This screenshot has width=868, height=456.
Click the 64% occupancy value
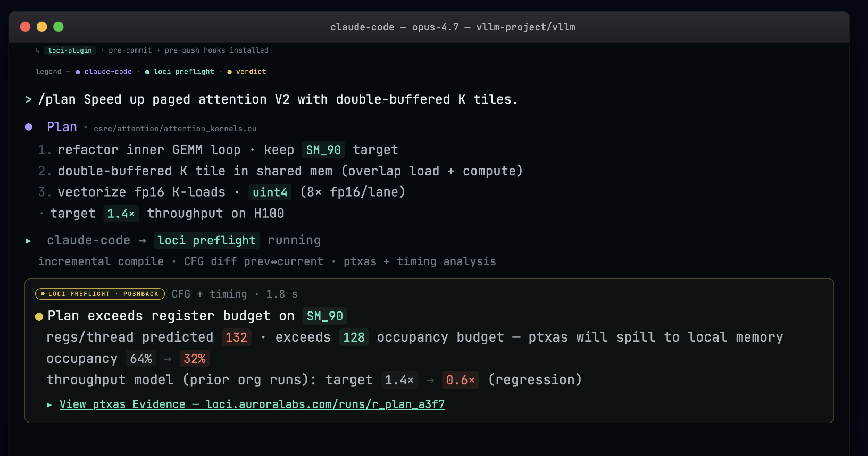click(141, 359)
